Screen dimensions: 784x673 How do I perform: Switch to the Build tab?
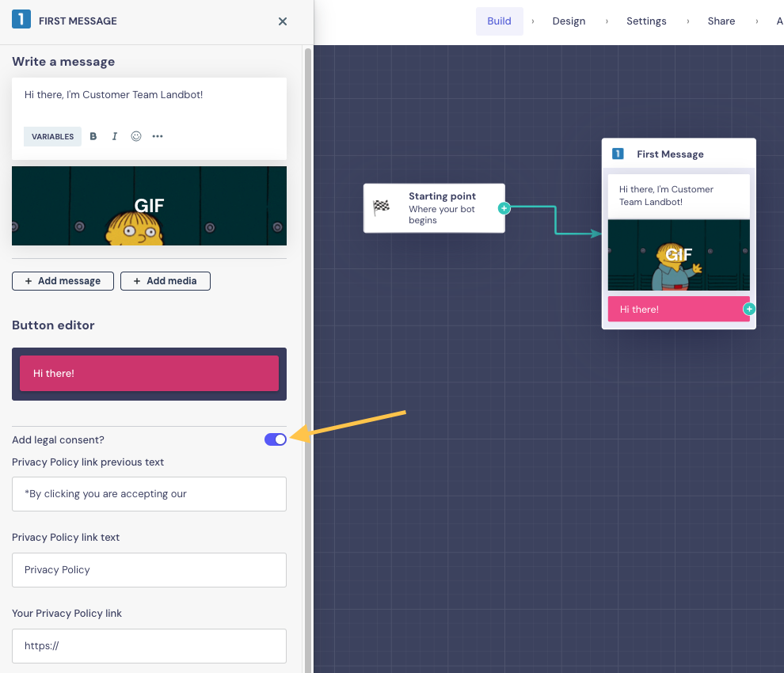pos(499,21)
